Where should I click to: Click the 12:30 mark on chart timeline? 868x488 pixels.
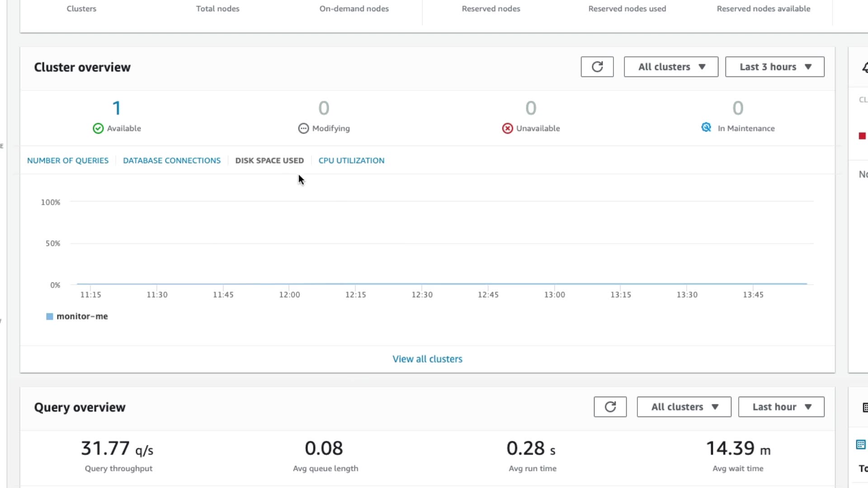coord(422,294)
